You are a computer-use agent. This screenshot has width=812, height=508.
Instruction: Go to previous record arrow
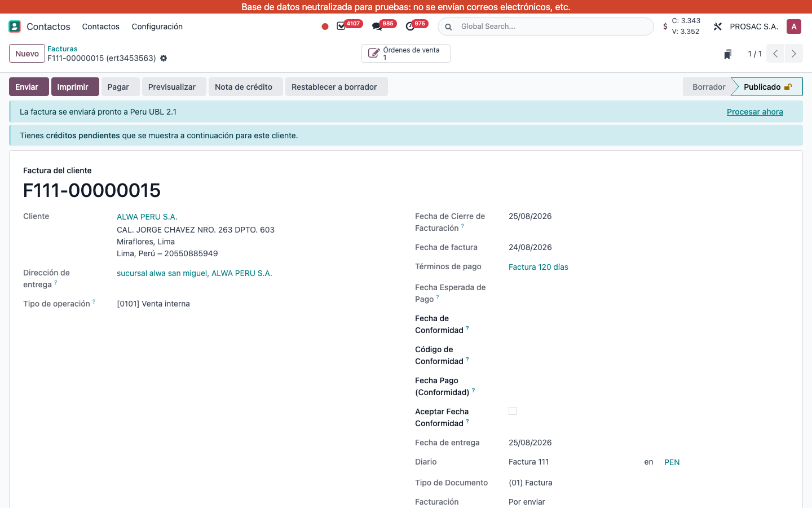[775, 54]
